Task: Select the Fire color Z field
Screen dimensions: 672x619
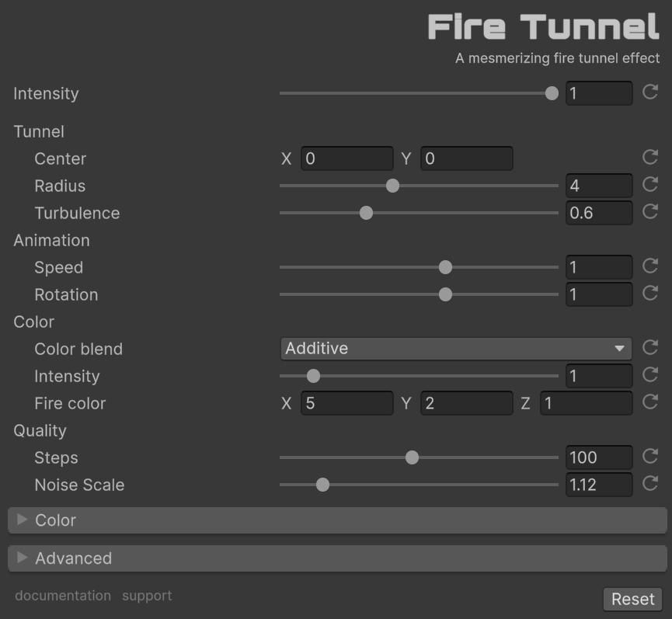Action: point(586,403)
